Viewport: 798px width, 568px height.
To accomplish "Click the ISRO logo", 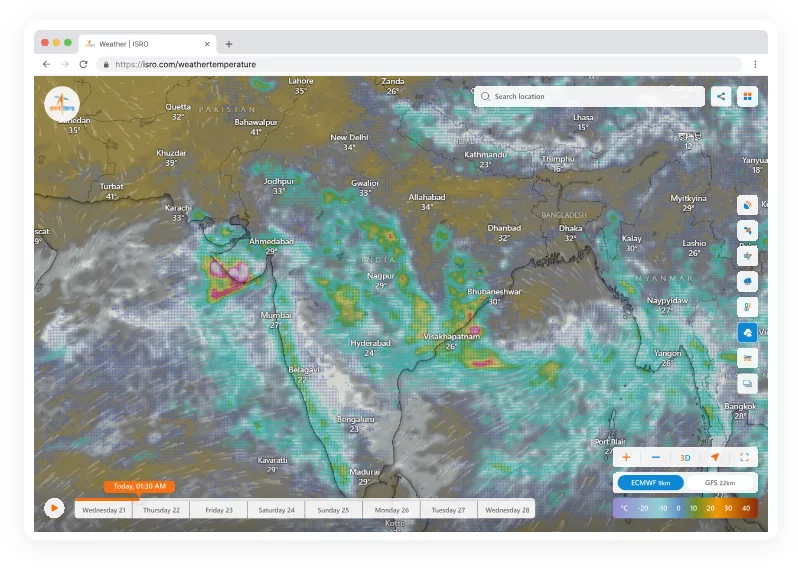I will [62, 104].
